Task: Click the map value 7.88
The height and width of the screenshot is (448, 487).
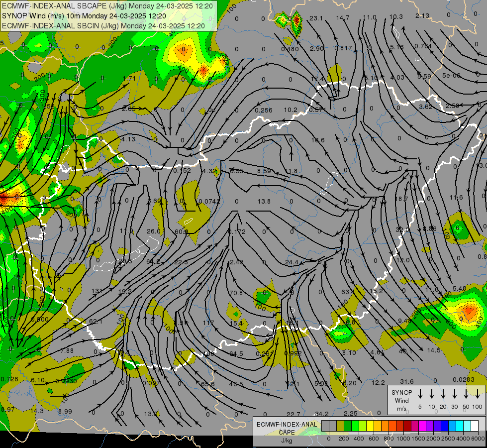Action: click(x=67, y=351)
